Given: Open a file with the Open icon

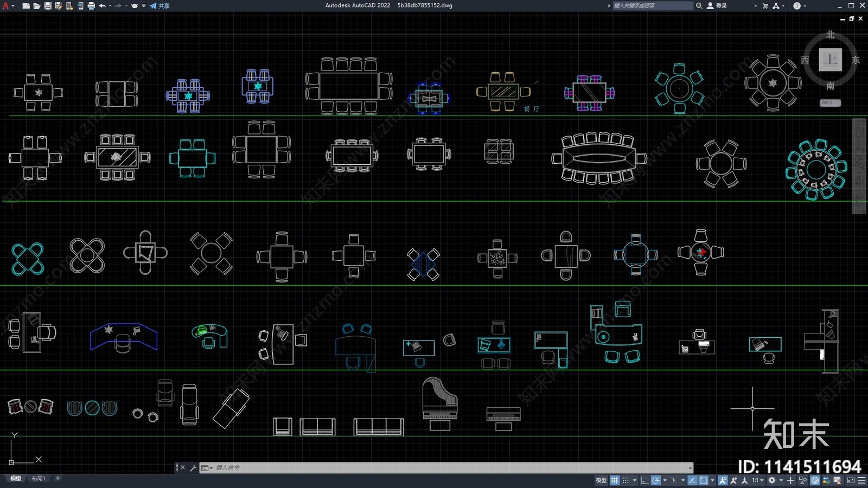Looking at the screenshot, I should click(x=36, y=6).
